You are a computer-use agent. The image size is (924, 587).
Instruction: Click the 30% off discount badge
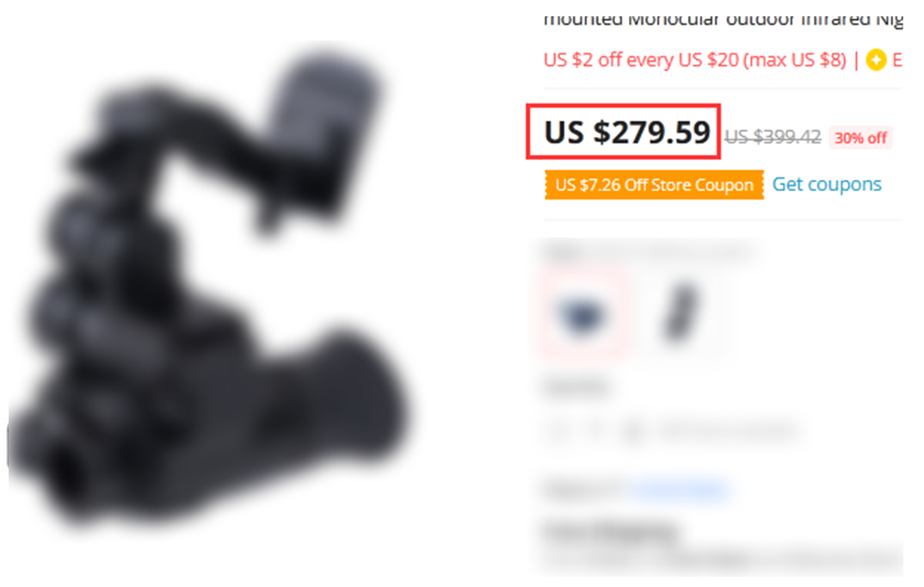click(x=860, y=138)
